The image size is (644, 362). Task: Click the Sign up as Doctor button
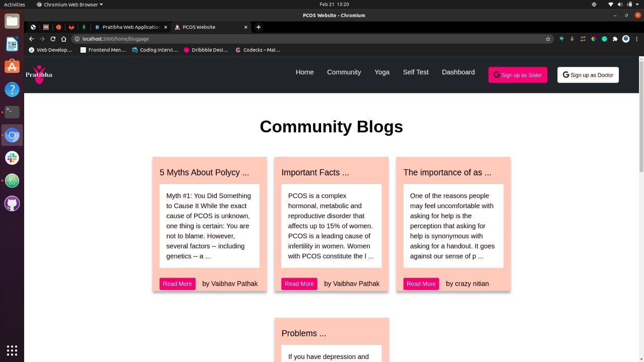588,75
